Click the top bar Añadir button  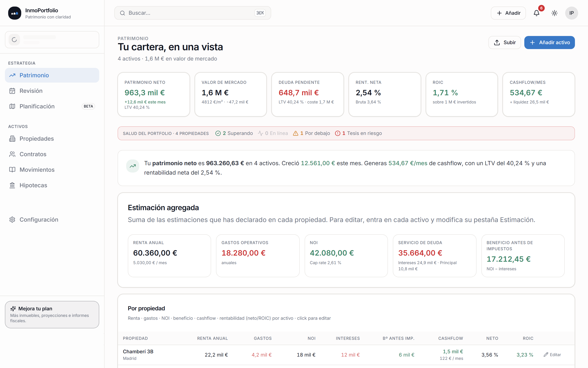tap(508, 13)
